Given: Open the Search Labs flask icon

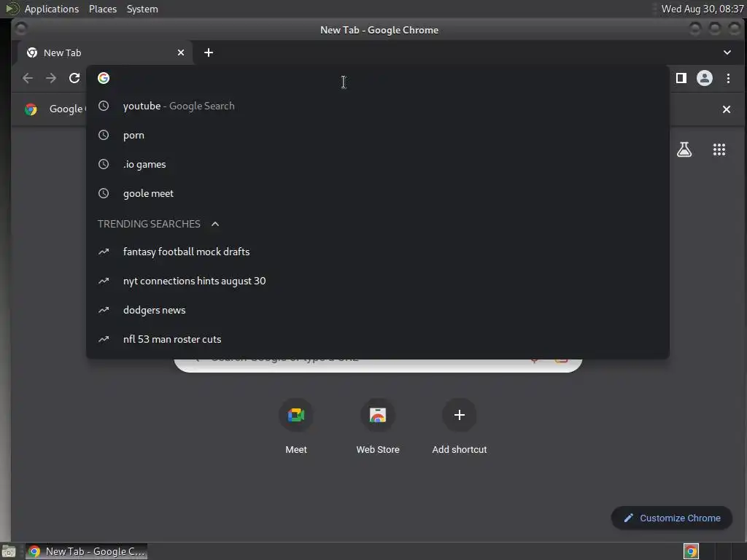Looking at the screenshot, I should pos(684,149).
